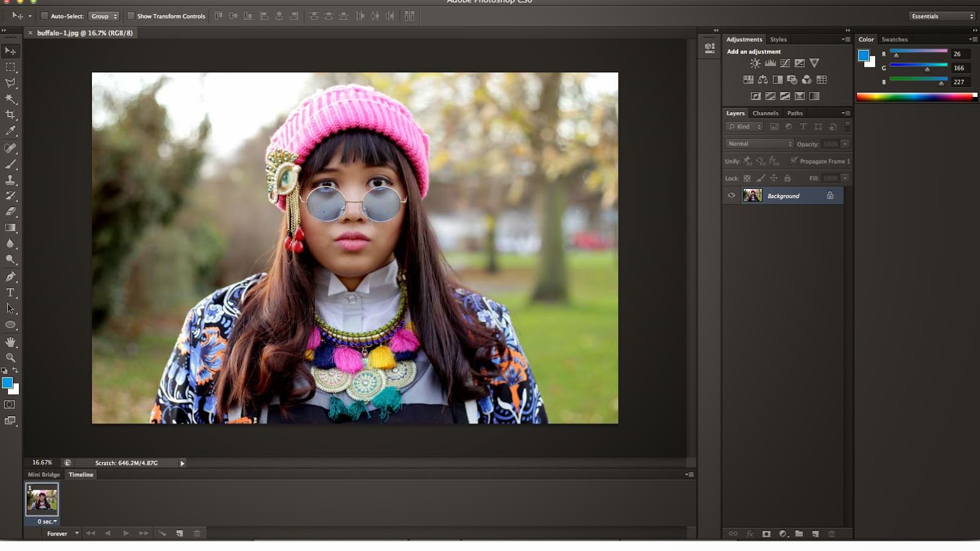Select the Horizontal Type tool
The width and height of the screenshot is (980, 551).
(10, 293)
